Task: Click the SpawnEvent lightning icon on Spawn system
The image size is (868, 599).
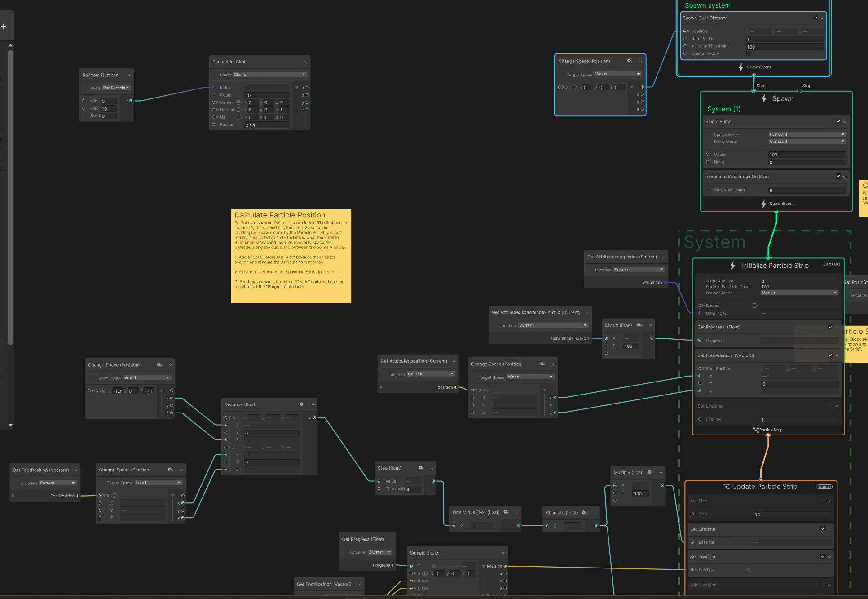Action: [740, 67]
